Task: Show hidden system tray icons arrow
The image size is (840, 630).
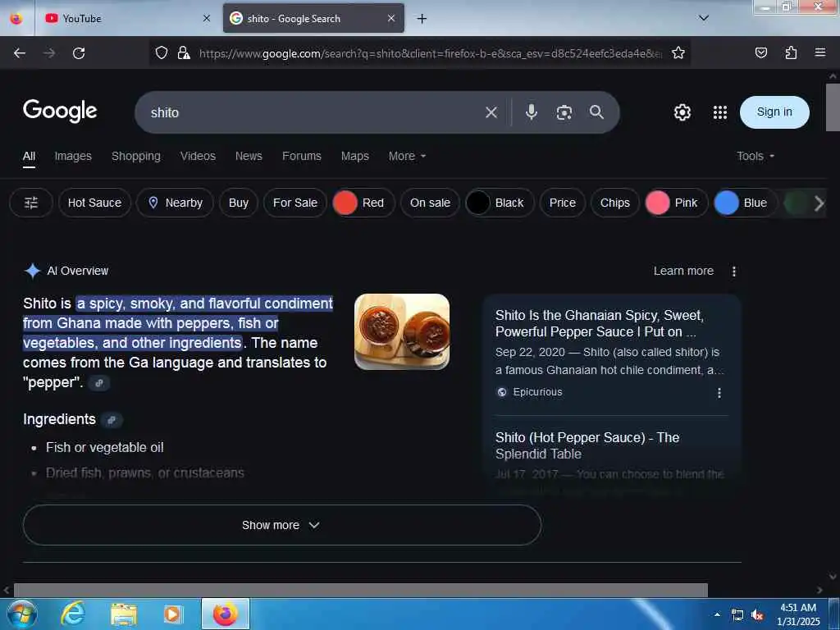Action: click(717, 614)
